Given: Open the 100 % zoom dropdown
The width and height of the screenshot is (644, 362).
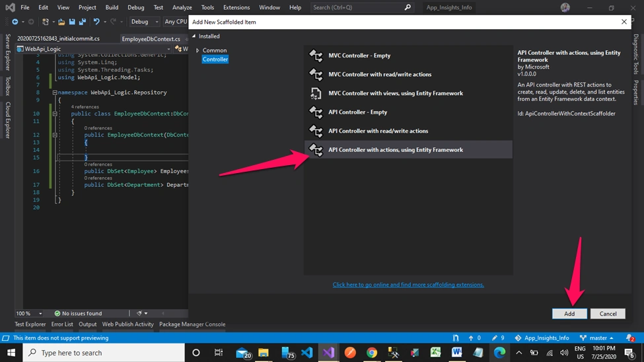Looking at the screenshot, I should pyautogui.click(x=29, y=314).
